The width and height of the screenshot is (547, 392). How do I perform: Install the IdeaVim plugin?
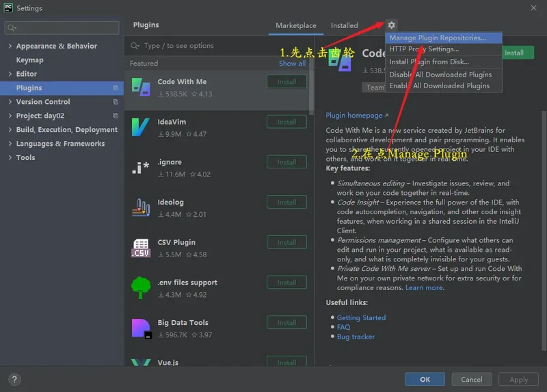tap(286, 122)
